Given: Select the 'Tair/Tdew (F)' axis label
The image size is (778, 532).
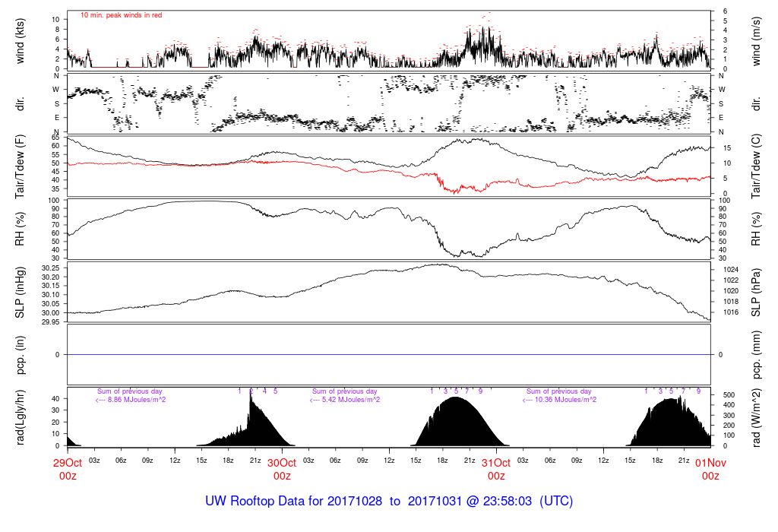Looking at the screenshot, I should coord(21,166).
